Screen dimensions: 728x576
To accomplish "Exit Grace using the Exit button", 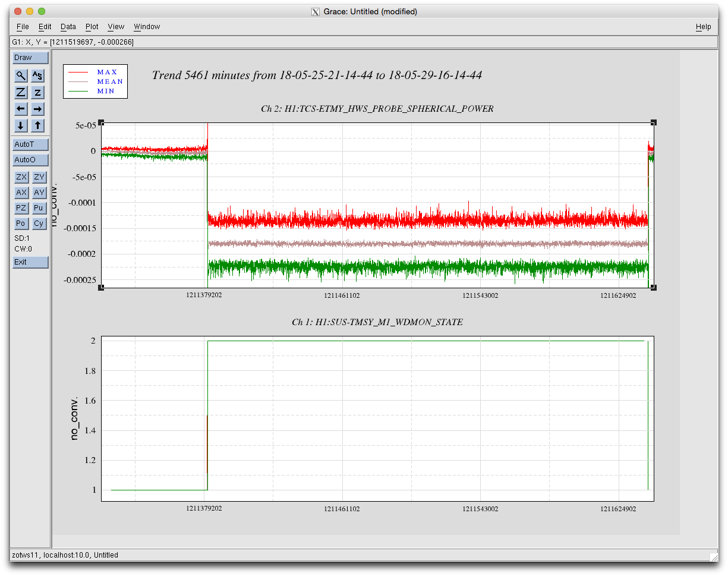I will [x=30, y=262].
